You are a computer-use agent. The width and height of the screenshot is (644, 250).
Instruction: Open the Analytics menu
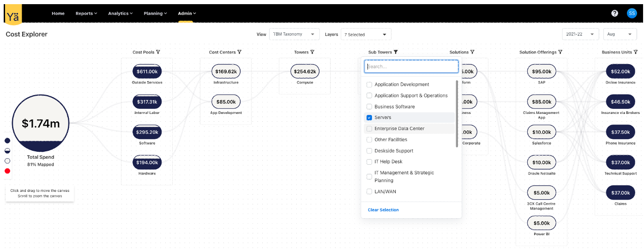pos(120,13)
